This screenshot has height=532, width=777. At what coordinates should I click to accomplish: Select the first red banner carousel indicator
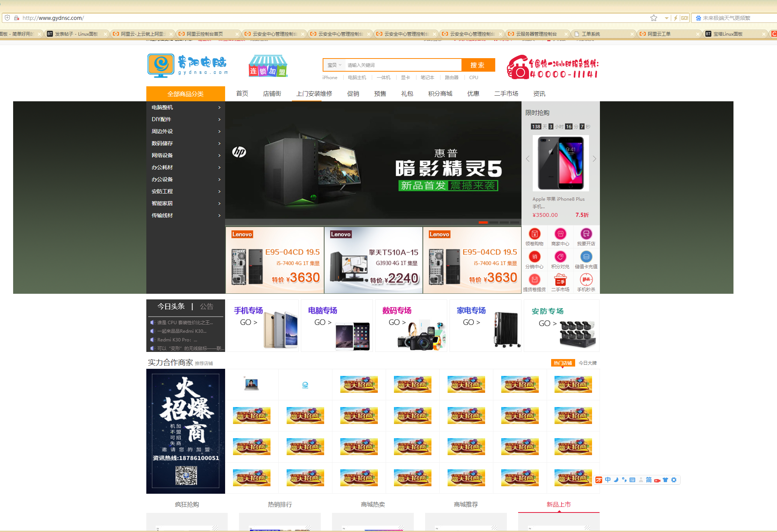pos(483,222)
